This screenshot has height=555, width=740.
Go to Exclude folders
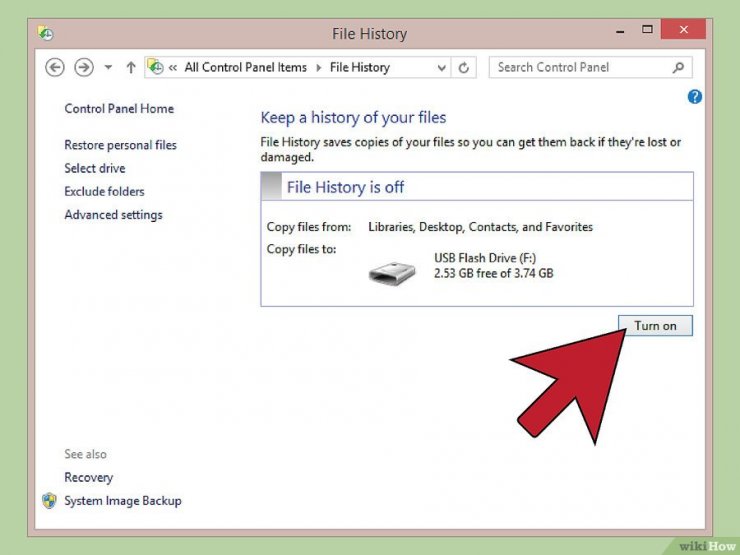pos(104,191)
